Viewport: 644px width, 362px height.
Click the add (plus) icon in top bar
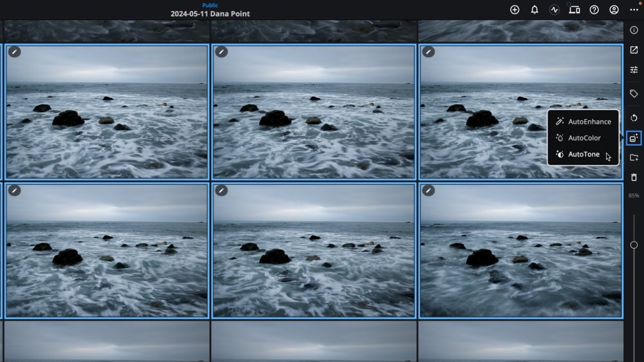pyautogui.click(x=515, y=10)
